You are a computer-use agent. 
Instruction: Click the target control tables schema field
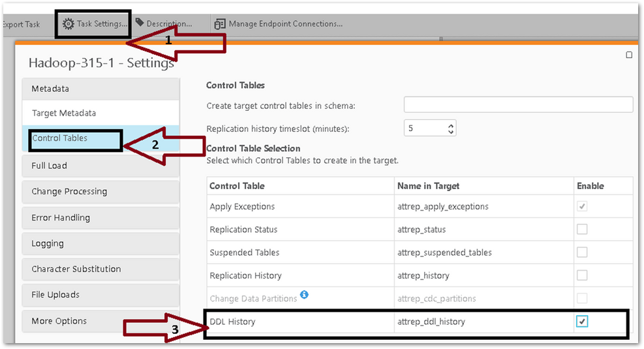click(518, 105)
